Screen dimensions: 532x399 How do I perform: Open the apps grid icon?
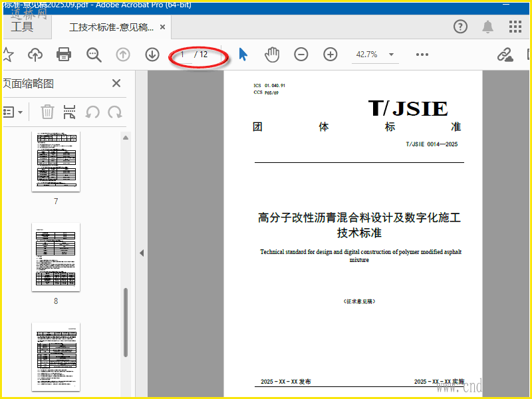coord(515,27)
